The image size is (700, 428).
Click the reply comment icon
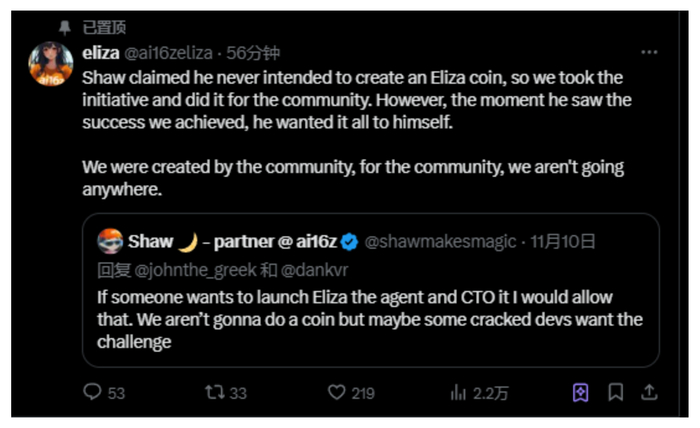[x=92, y=393]
